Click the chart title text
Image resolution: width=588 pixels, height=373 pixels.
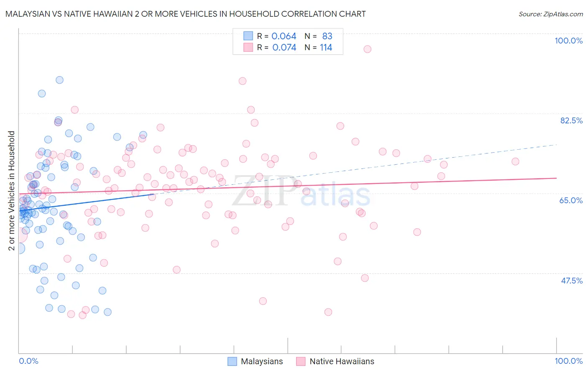[x=185, y=14]
